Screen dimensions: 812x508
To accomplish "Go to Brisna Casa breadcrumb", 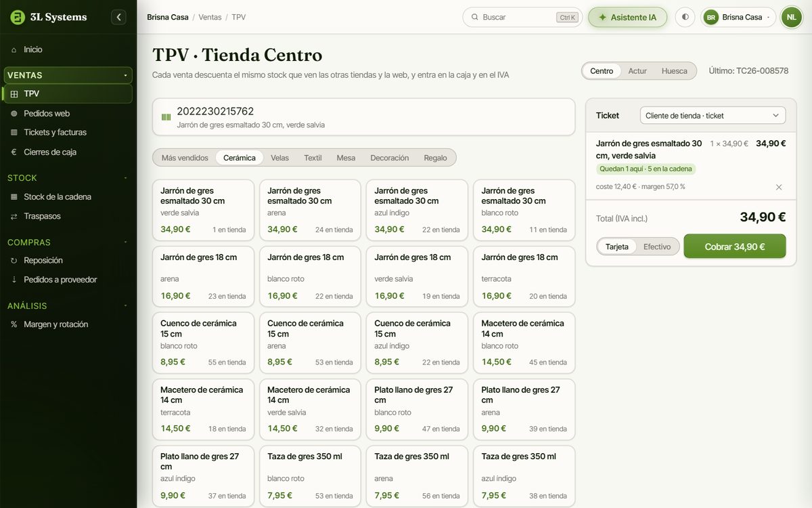I will [x=168, y=17].
